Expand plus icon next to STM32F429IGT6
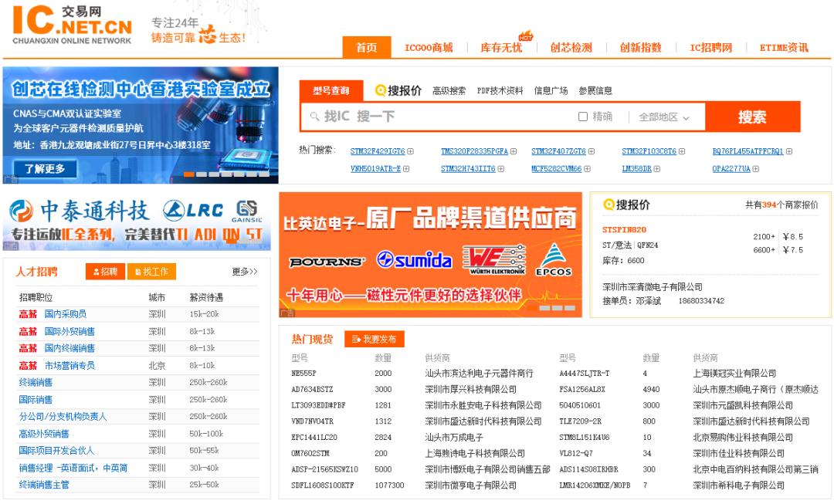 pyautogui.click(x=410, y=151)
